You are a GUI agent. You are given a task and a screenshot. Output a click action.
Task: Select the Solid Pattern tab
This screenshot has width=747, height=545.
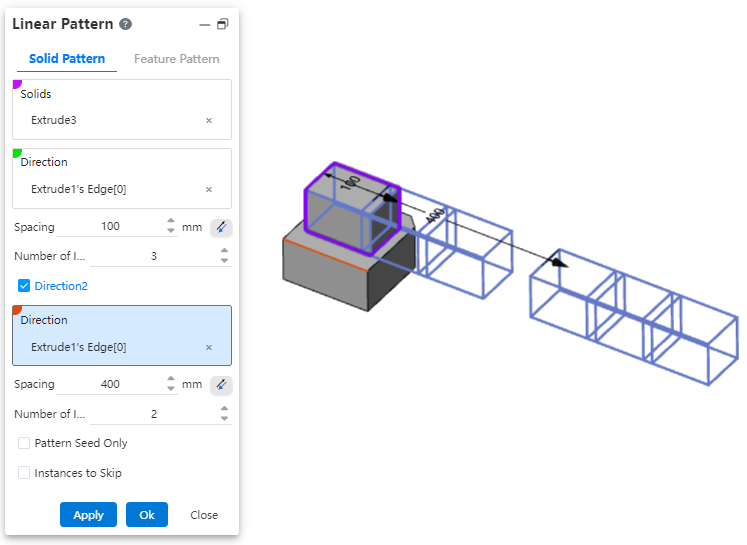pyautogui.click(x=67, y=59)
